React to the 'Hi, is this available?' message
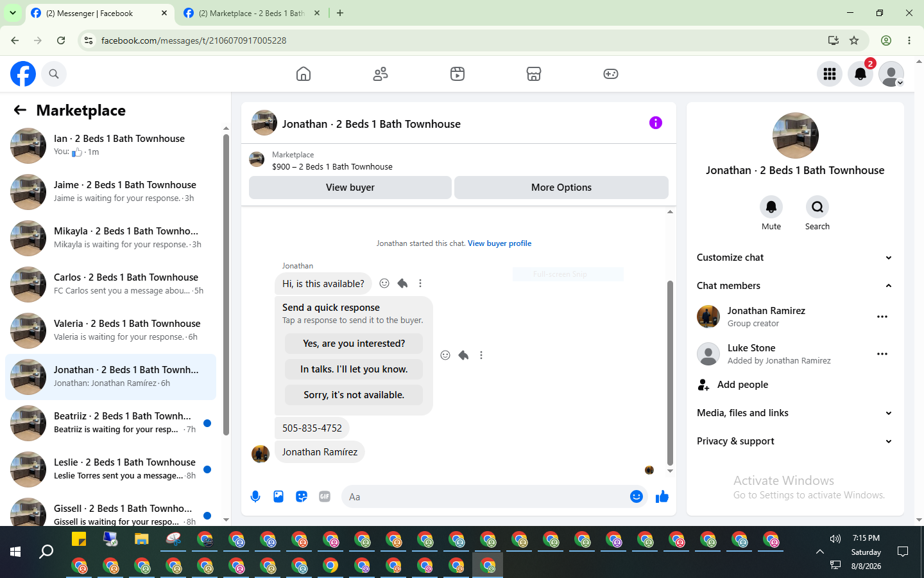 384,283
